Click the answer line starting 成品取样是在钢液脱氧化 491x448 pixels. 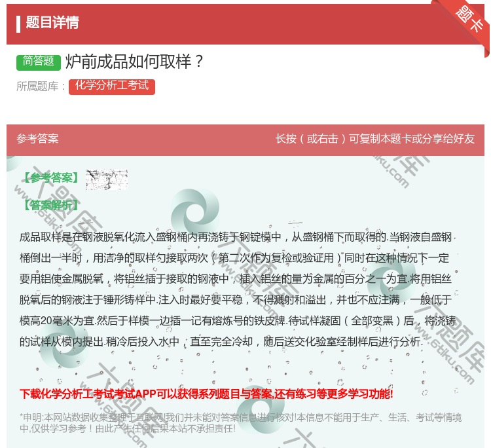[x=237, y=237]
